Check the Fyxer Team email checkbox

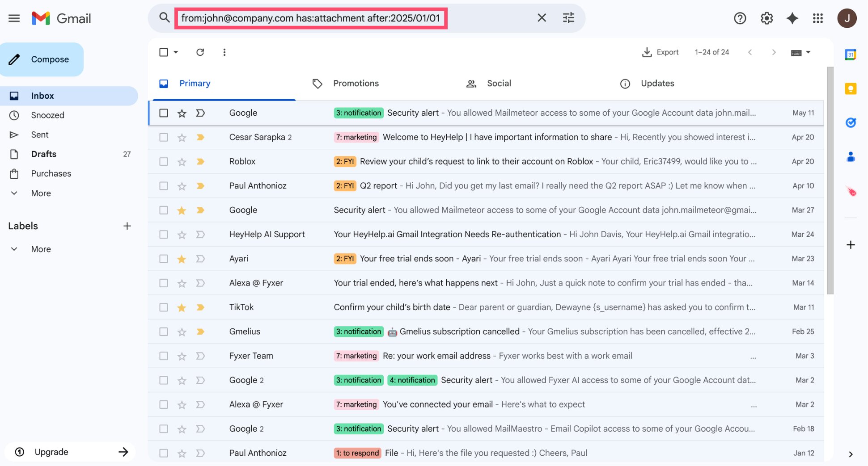pos(164,356)
